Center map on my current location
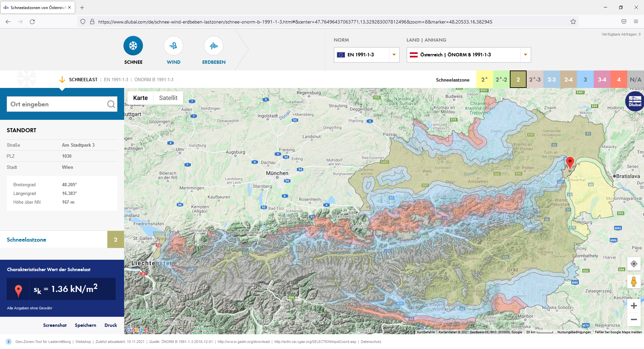 point(634,264)
